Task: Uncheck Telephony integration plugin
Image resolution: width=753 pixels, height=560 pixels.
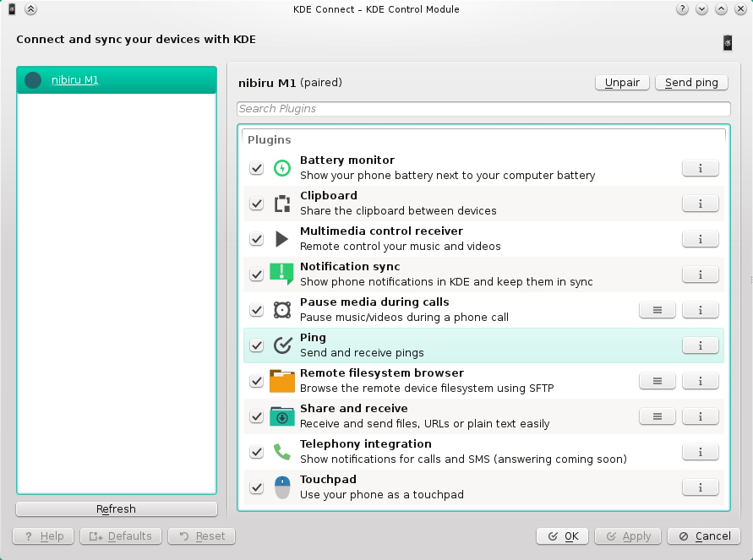Action: [x=256, y=452]
